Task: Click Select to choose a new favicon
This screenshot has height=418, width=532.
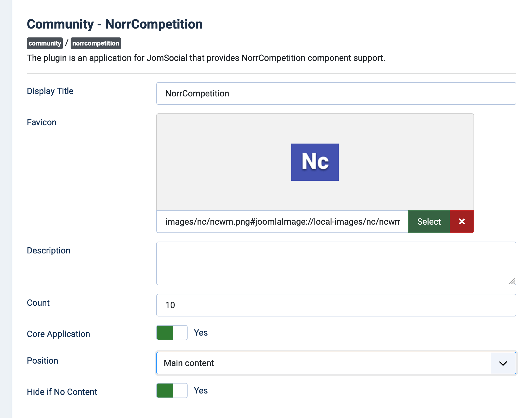Action: (429, 221)
